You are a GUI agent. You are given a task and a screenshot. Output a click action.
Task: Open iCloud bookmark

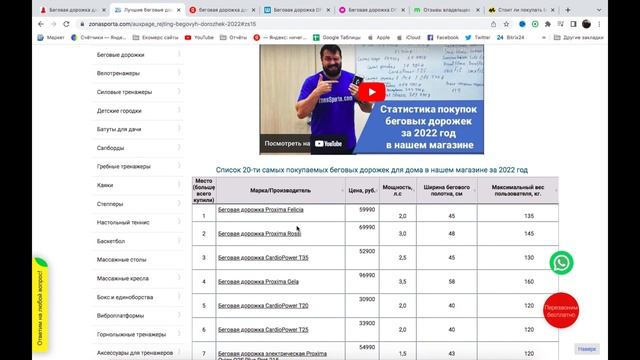tap(409, 37)
